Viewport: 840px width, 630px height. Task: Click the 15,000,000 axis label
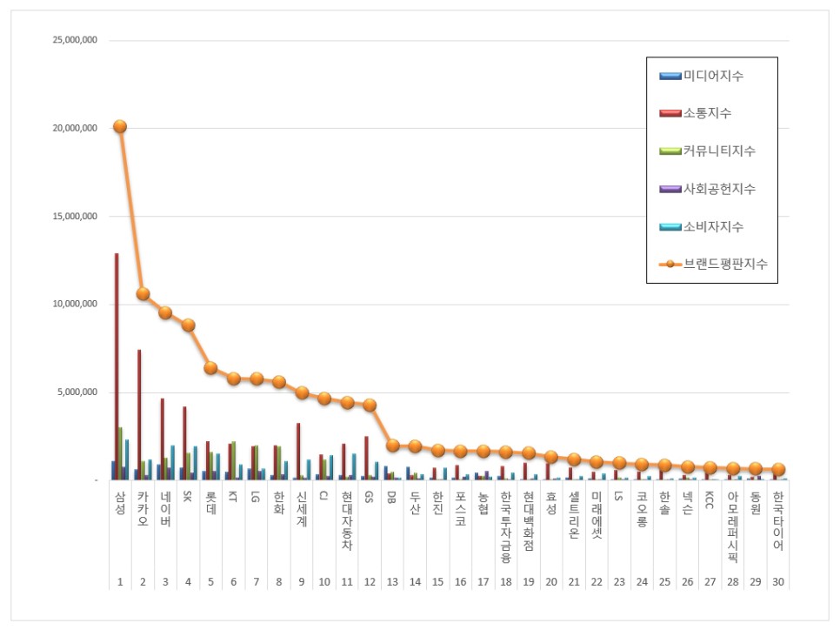tap(75, 217)
